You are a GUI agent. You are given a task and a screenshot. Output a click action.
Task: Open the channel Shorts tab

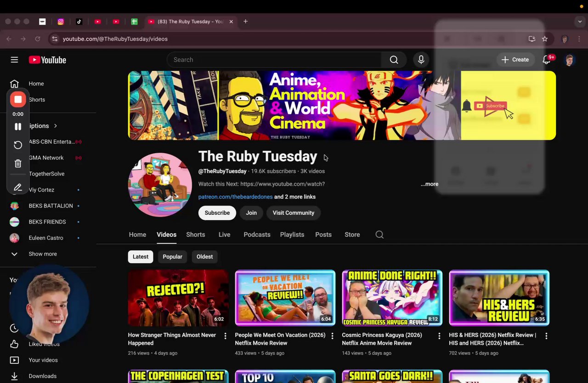tap(196, 234)
